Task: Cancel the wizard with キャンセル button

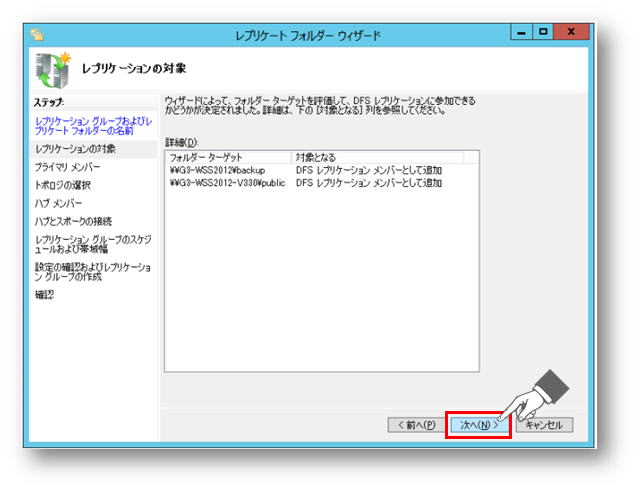Action: (x=544, y=425)
